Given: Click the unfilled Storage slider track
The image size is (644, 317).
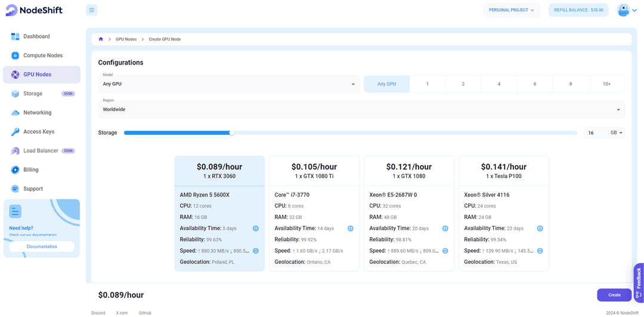Looking at the screenshot, I should point(405,133).
